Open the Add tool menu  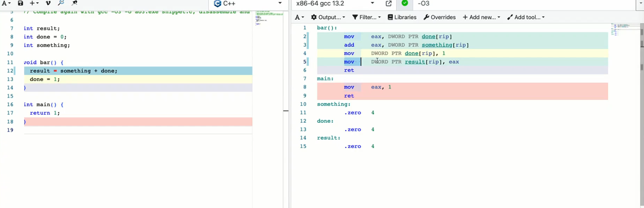(526, 17)
